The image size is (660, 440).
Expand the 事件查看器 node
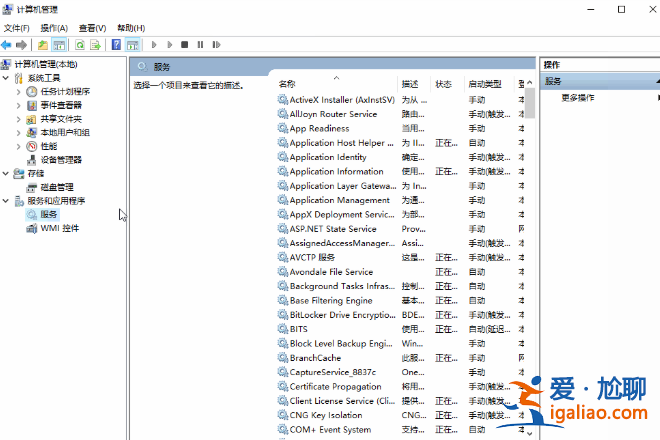click(x=18, y=105)
